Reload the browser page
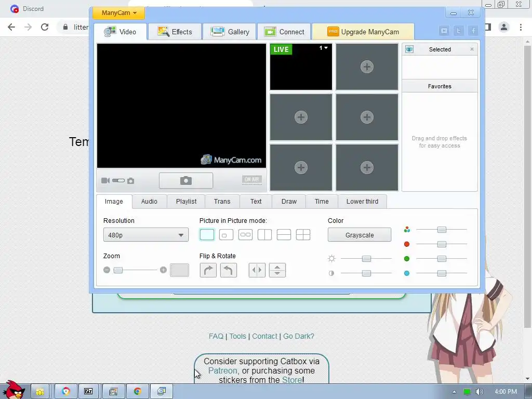The height and width of the screenshot is (399, 532). click(45, 27)
